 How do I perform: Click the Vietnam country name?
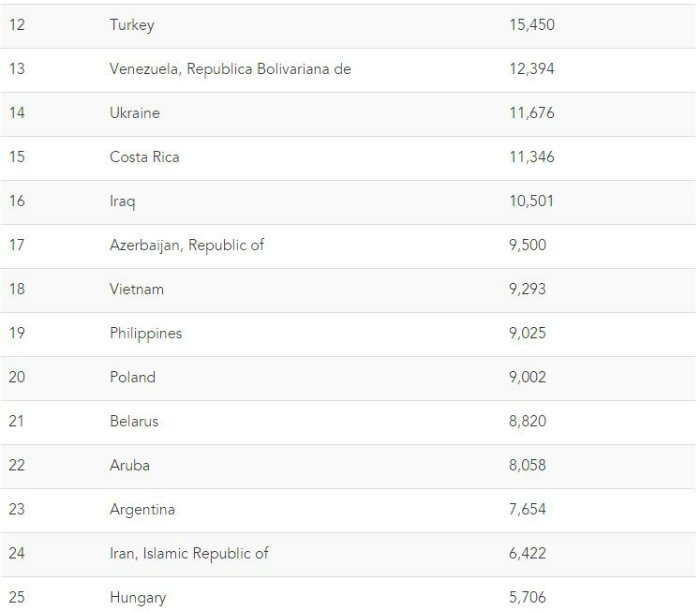pyautogui.click(x=136, y=289)
